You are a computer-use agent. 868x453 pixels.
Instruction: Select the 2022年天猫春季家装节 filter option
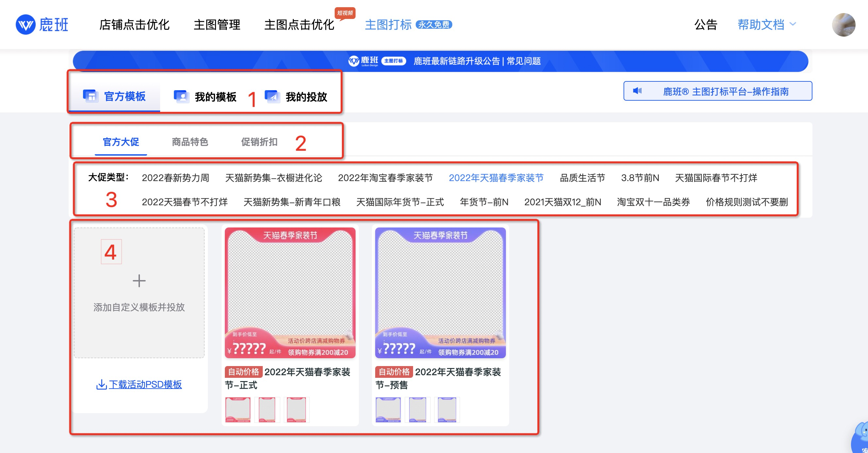coord(496,178)
